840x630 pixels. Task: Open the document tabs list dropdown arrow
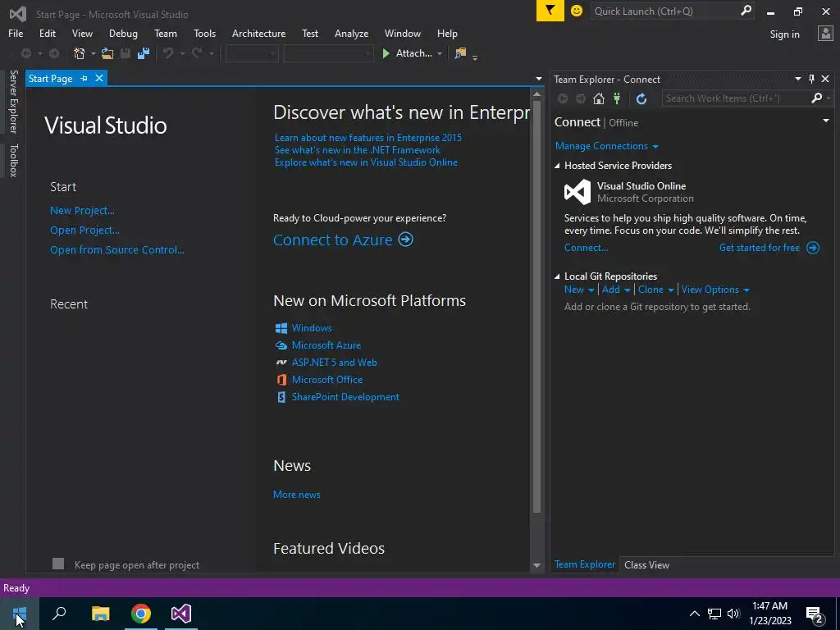[538, 79]
